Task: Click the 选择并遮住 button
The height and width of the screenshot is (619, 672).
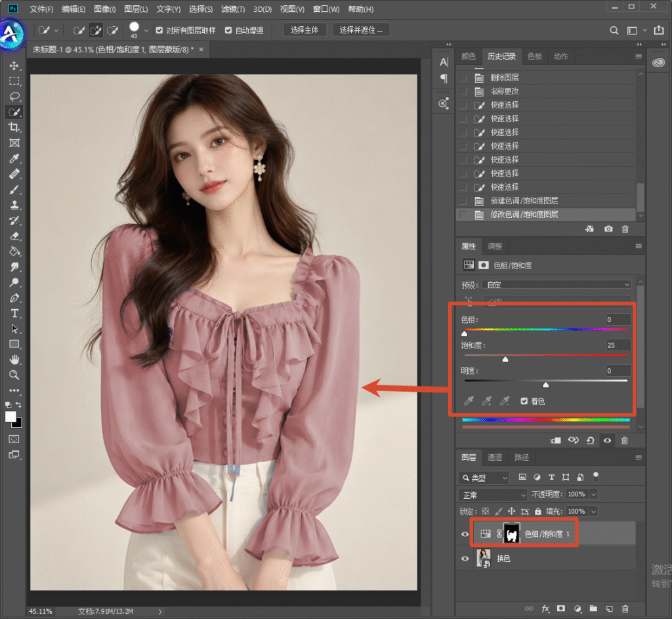Action: point(361,30)
